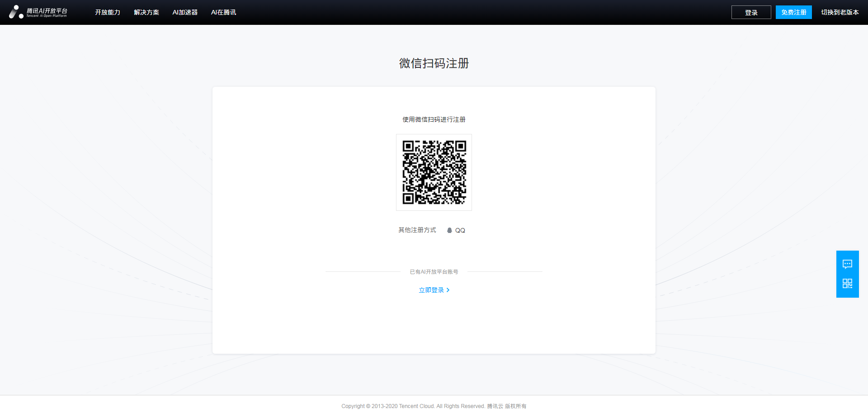868x418 pixels.
Task: Click chevron arrow next to 立即登录
Action: [448, 290]
